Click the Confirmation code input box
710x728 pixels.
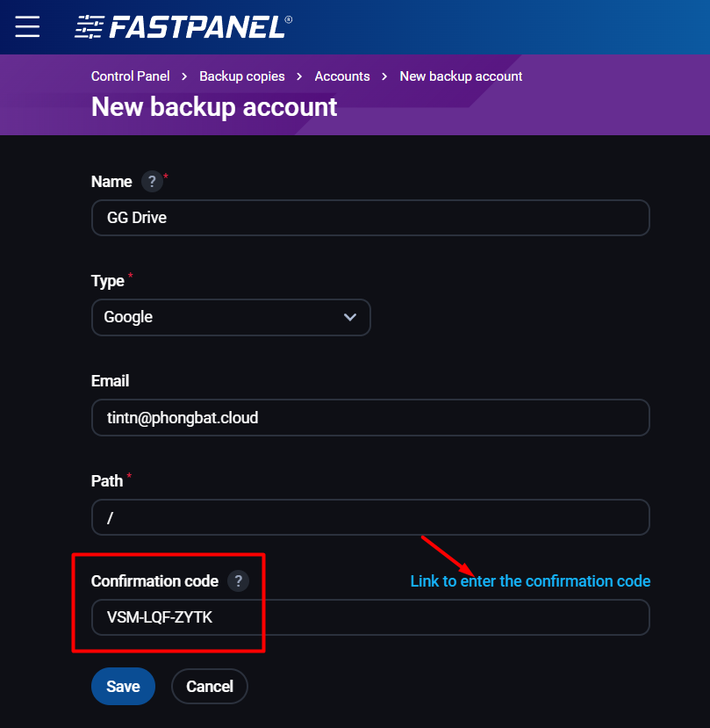click(370, 617)
